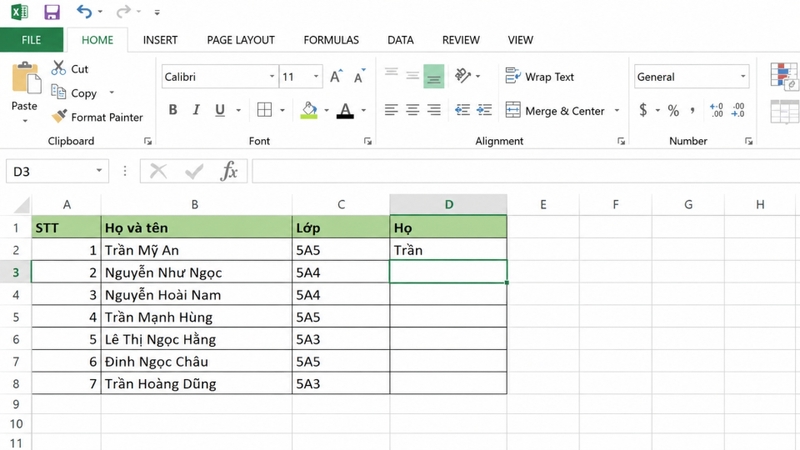
Task: Click the Save icon in quick access toolbar
Action: tap(52, 12)
